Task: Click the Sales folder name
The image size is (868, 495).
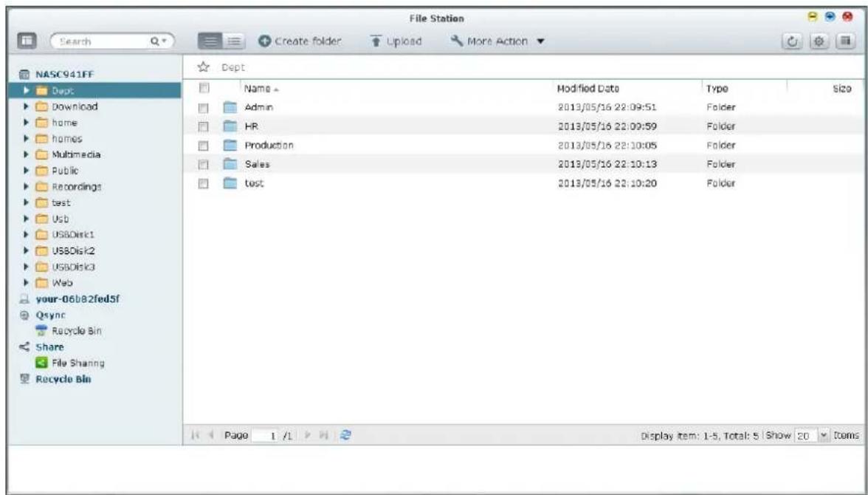Action: [258, 164]
